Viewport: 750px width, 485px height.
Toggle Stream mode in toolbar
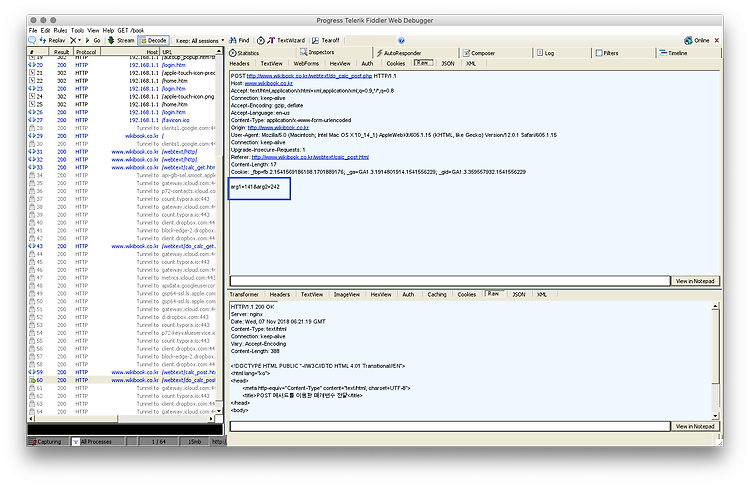(121, 40)
